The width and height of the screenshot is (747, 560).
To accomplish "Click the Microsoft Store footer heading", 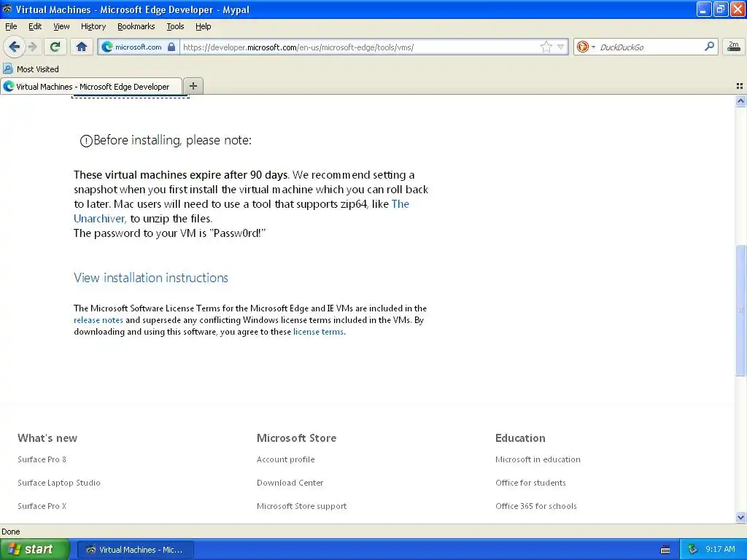I will click(x=296, y=438).
